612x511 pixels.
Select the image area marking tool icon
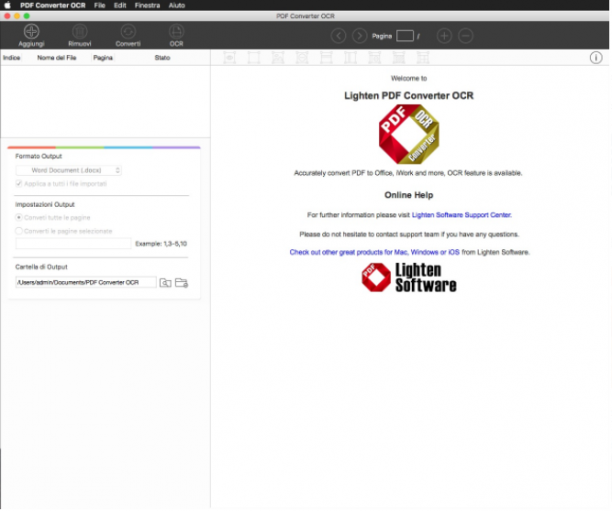click(278, 58)
